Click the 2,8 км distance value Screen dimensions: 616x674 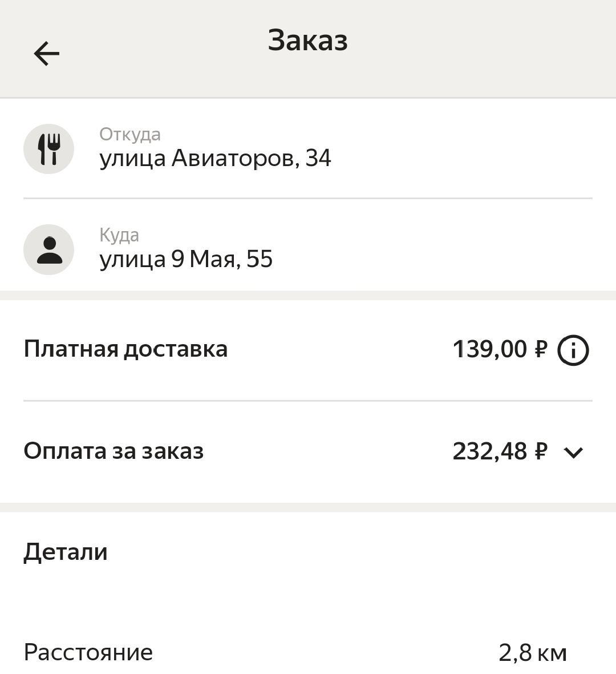[533, 653]
